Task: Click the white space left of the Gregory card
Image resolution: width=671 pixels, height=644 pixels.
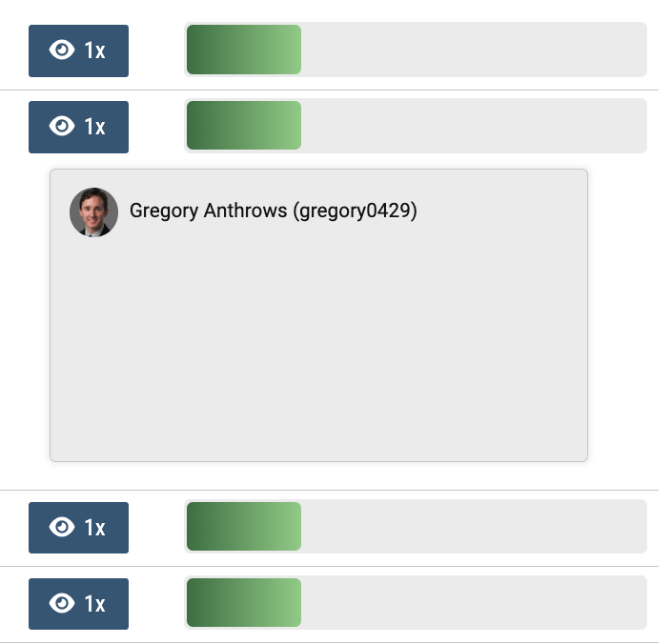Action: 25,315
